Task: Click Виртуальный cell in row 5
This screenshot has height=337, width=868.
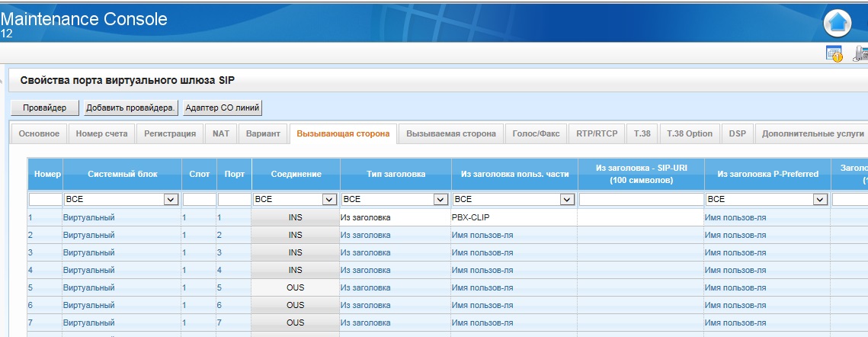Action: click(x=122, y=287)
